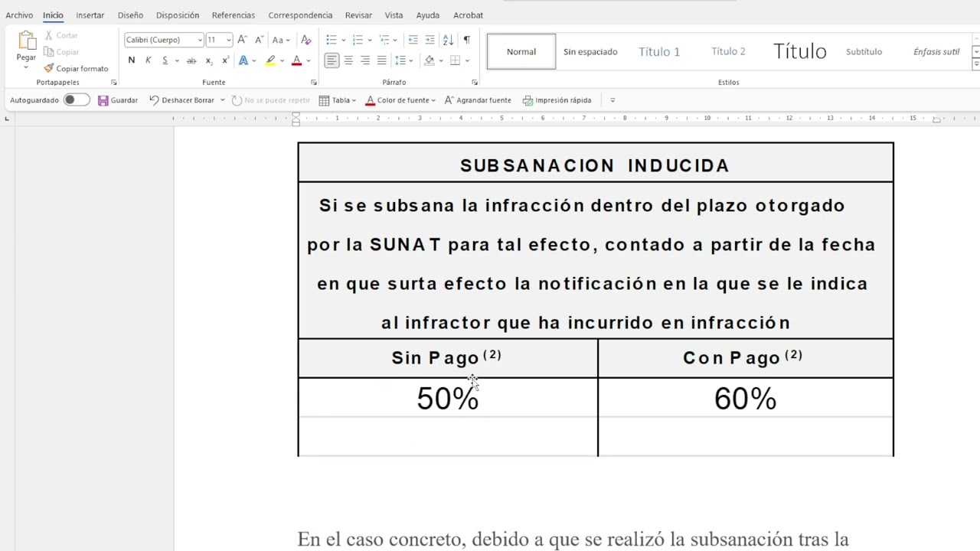The height and width of the screenshot is (551, 980).
Task: Click Guardar save button
Action: [x=118, y=100]
